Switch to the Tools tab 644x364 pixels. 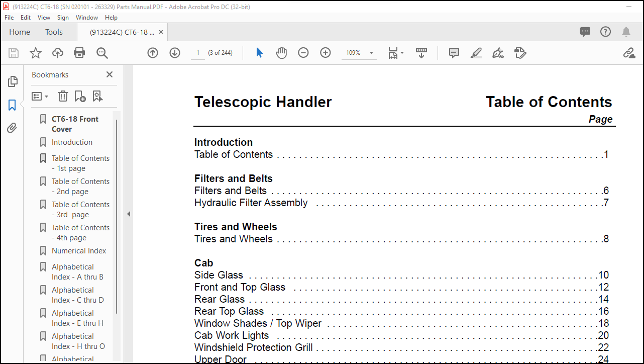point(54,32)
